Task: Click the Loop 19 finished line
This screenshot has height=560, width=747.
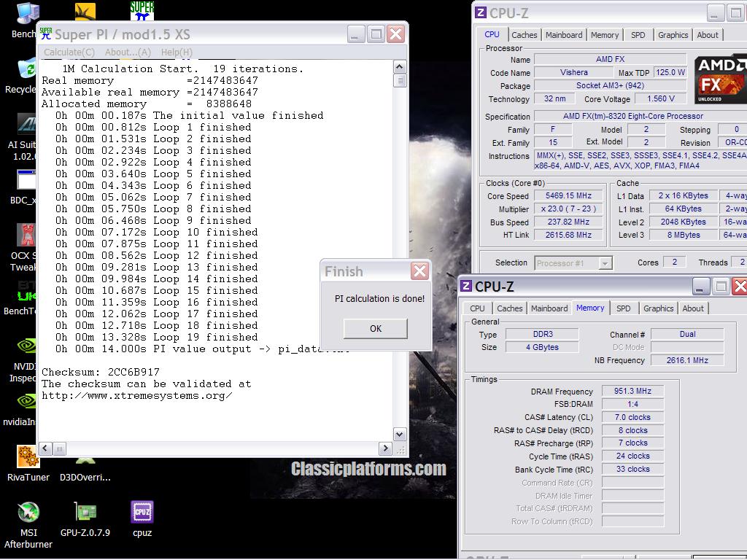Action: coord(156,337)
